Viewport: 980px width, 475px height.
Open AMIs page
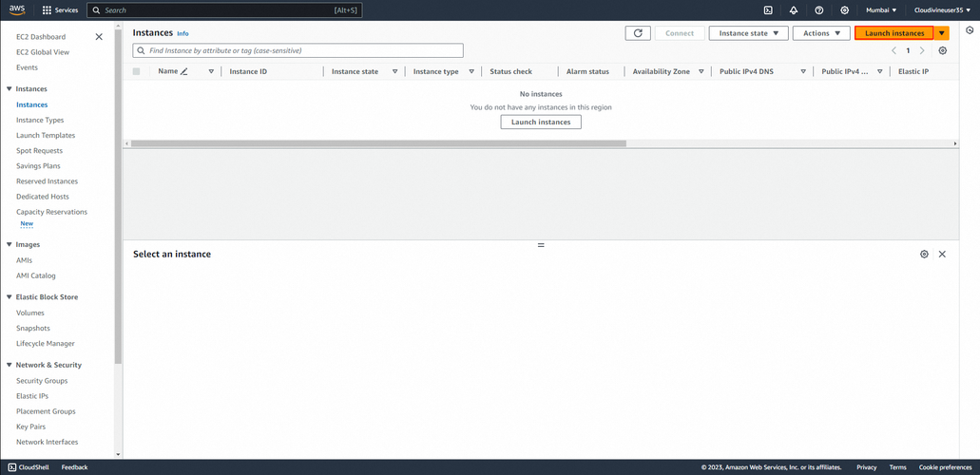point(25,260)
